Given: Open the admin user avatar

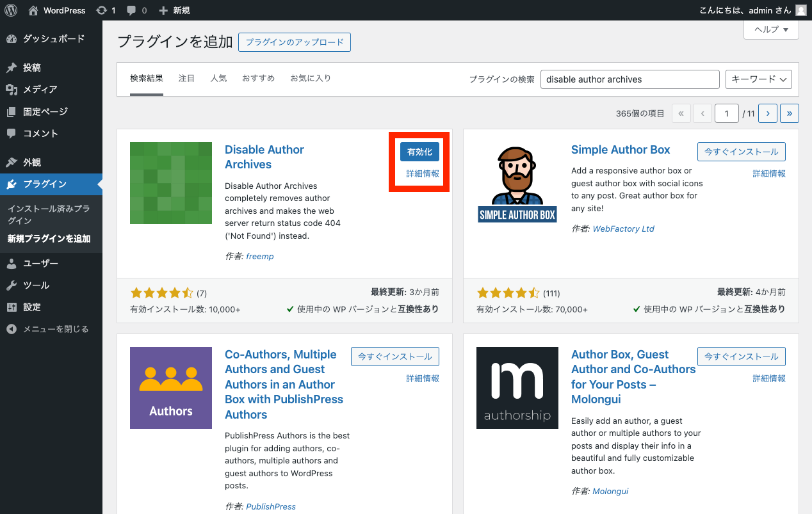Looking at the screenshot, I should [x=801, y=10].
